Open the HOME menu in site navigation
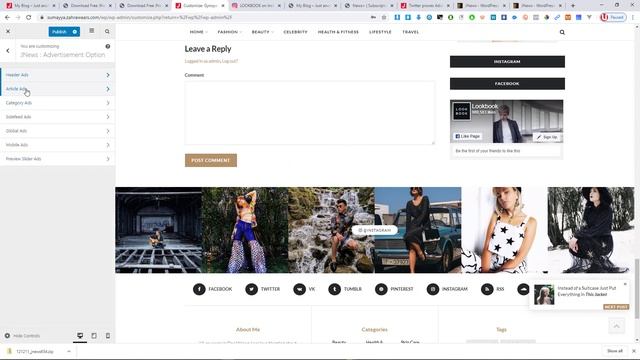Screen dimensions: 640x360 [x=198, y=32]
